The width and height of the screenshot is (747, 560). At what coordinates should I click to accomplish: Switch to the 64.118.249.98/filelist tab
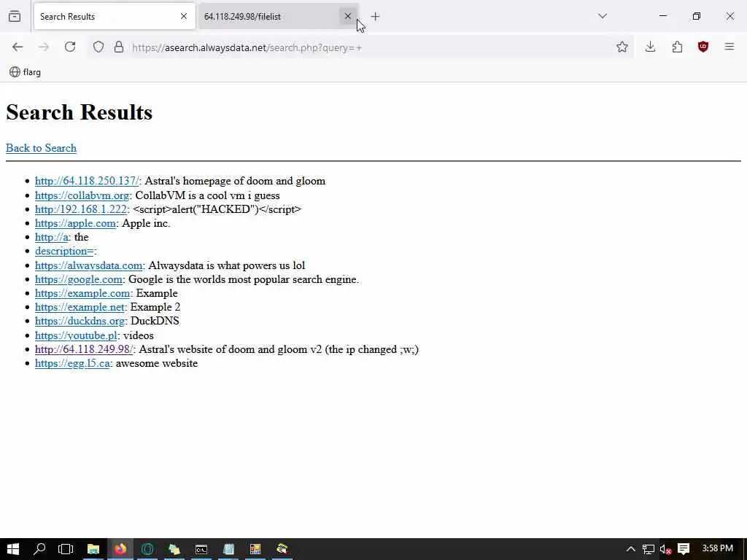(278, 17)
